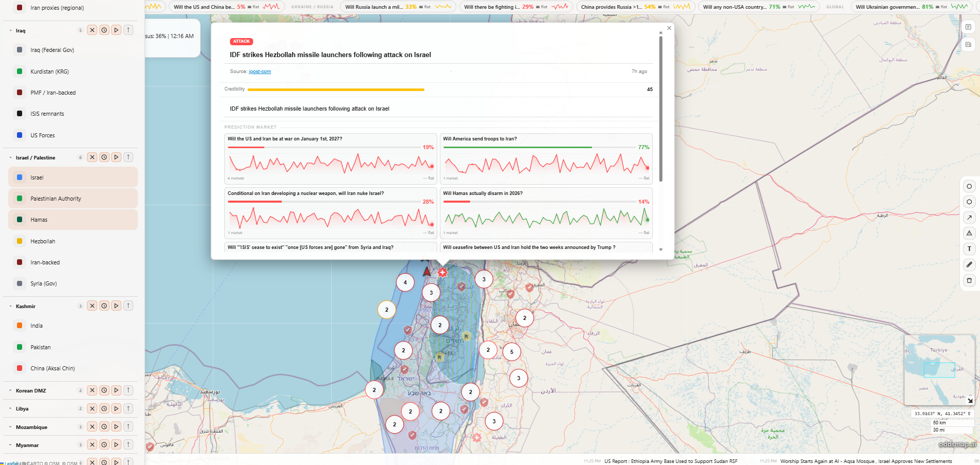Expand the Korean DMZ group
The image size is (980, 465).
[x=11, y=391]
